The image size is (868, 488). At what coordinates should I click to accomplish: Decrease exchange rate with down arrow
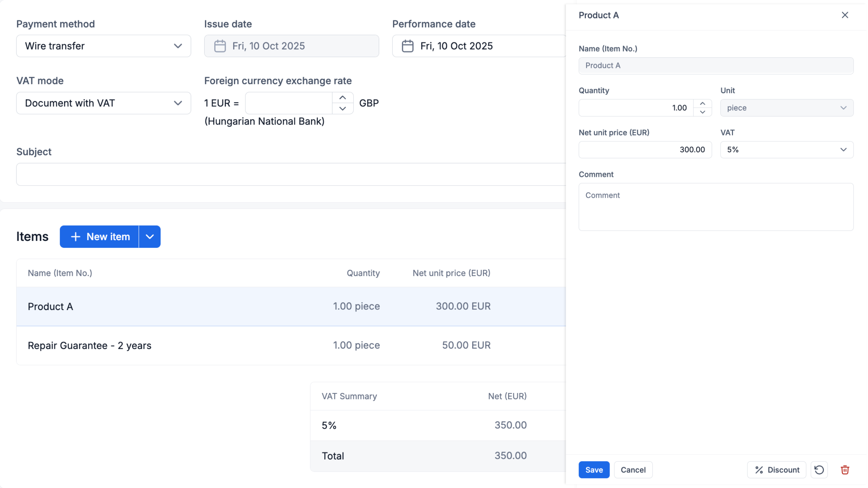pos(342,108)
